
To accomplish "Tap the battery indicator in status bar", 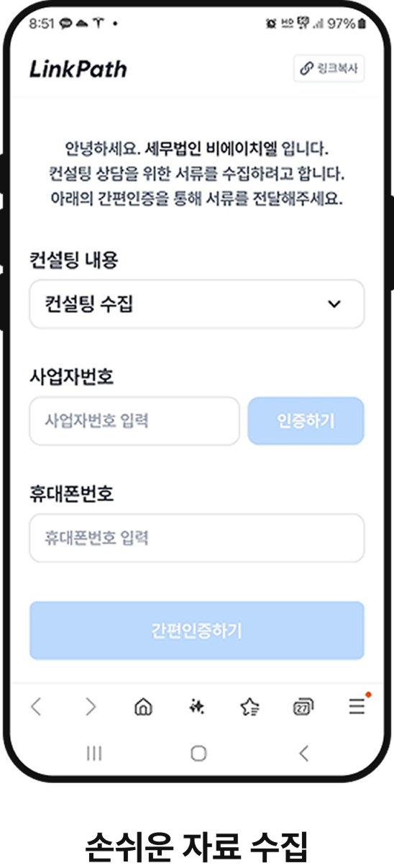I will pos(361,24).
